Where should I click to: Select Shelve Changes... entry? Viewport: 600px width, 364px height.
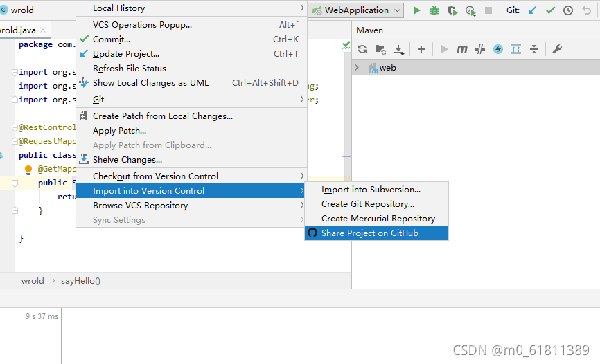tap(191, 160)
